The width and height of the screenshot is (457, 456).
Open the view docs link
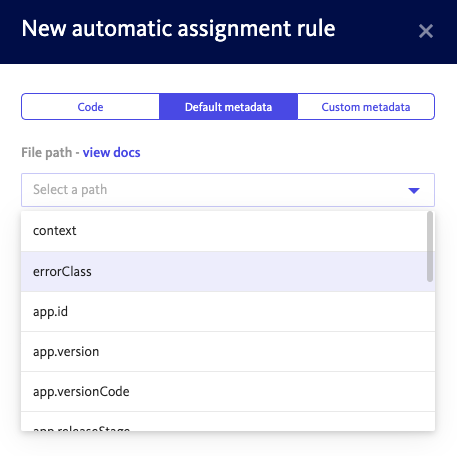pos(111,153)
